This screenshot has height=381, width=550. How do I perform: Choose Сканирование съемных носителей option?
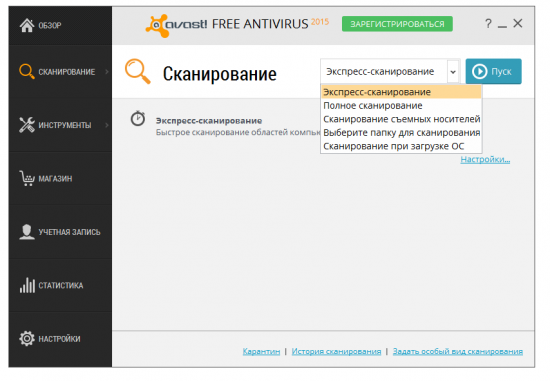(x=401, y=119)
